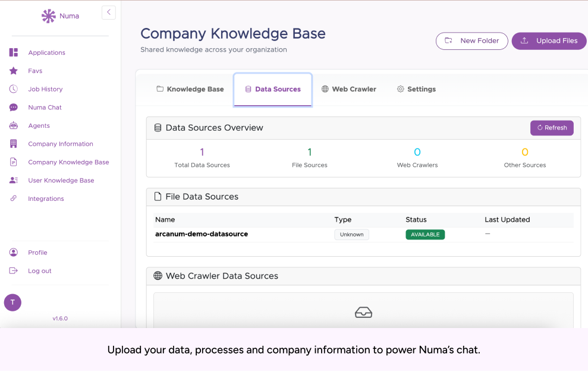Click the New Folder button
The height and width of the screenshot is (372, 588).
tap(471, 41)
